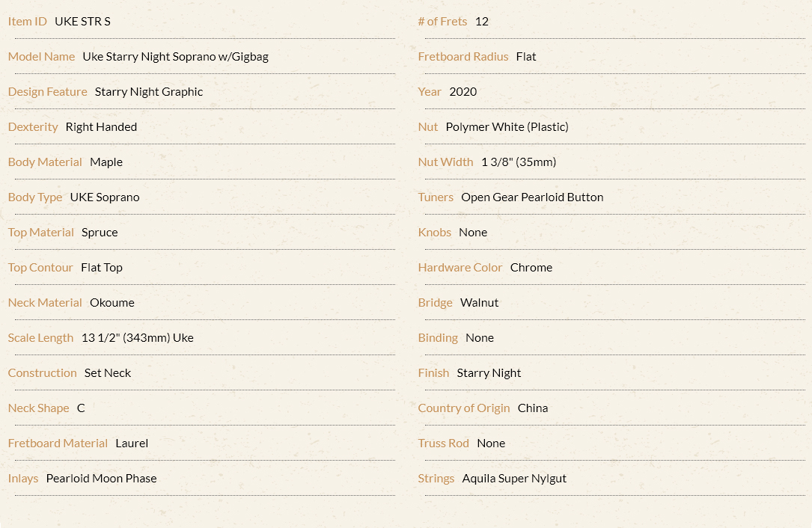The width and height of the screenshot is (812, 528).
Task: Click the Open Gear Pearloid Button tuners value
Action: point(532,197)
